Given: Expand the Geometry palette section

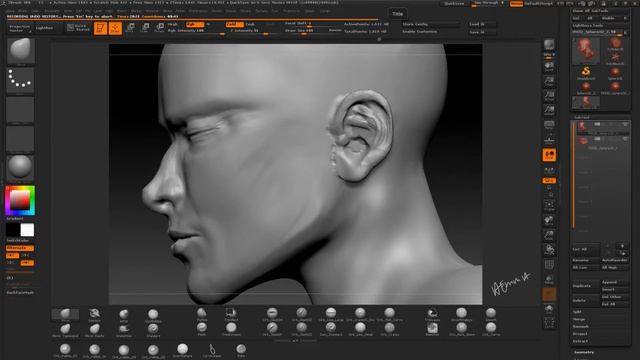Looking at the screenshot, I should (x=584, y=352).
